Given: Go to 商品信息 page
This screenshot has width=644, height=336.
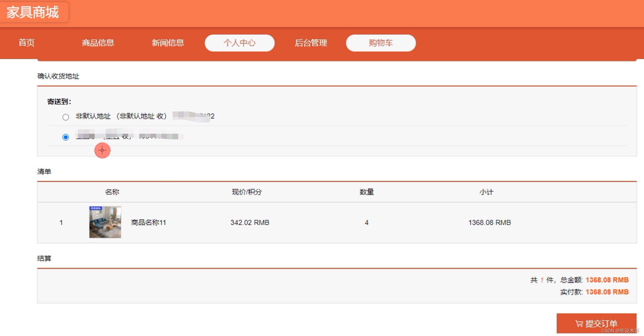Looking at the screenshot, I should (98, 43).
